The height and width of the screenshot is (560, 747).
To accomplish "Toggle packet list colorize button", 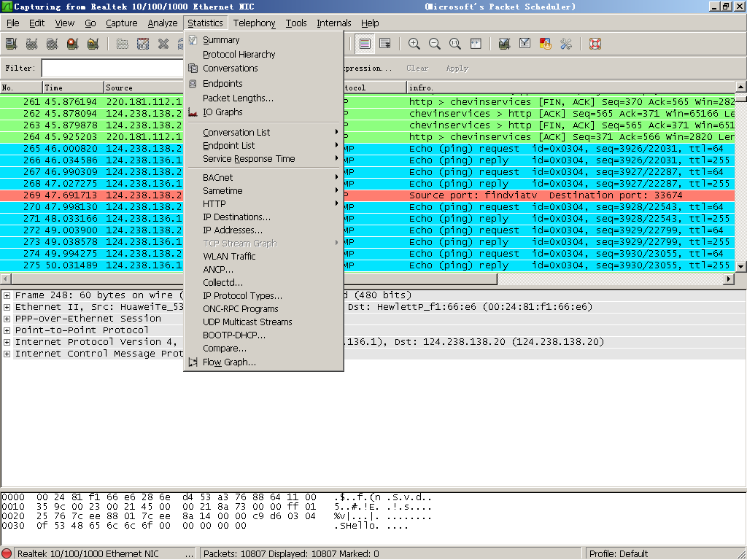I will pyautogui.click(x=365, y=44).
